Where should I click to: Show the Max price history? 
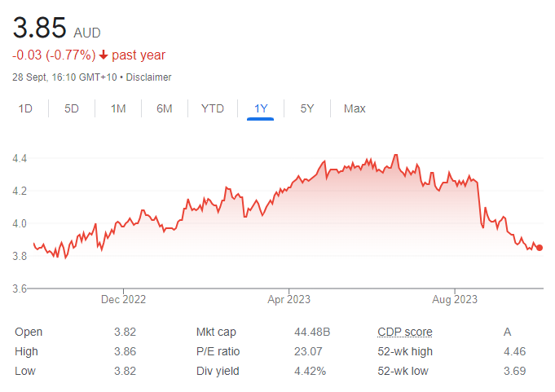(x=355, y=108)
